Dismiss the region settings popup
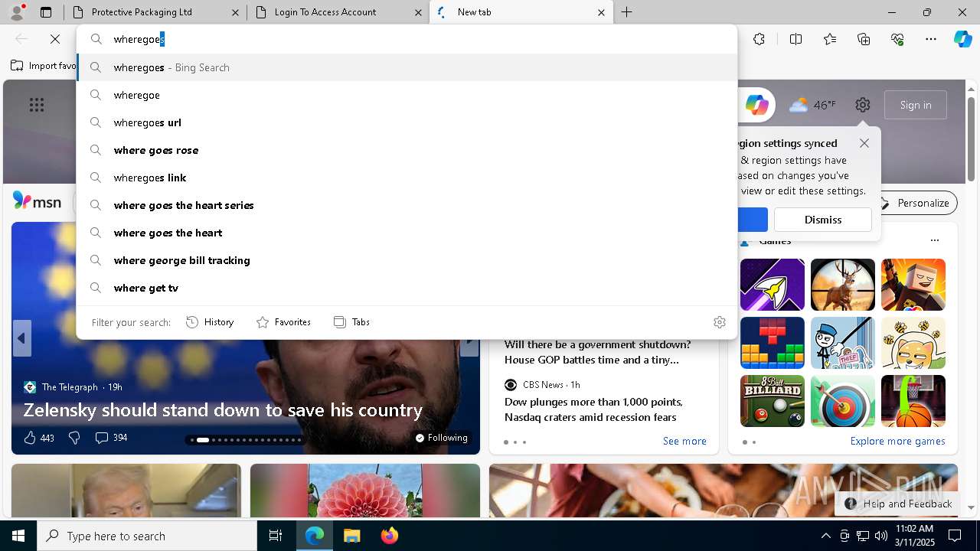 coord(823,220)
